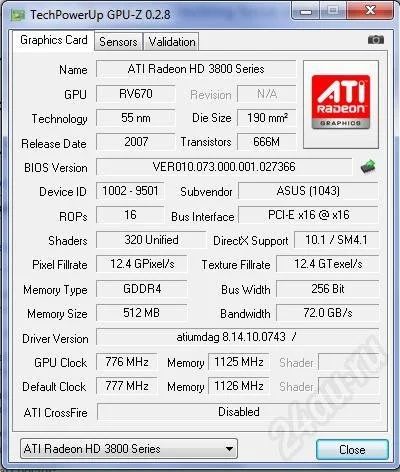Click the maximize window button
Screen dimensions: 400x472
pyautogui.click(x=333, y=11)
